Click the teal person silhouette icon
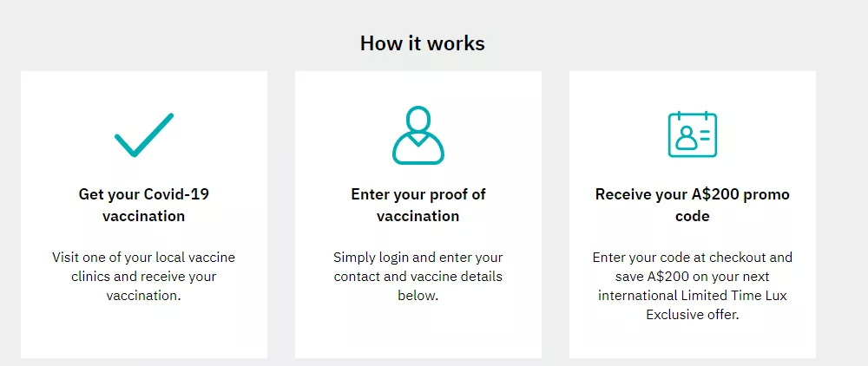 click(418, 135)
